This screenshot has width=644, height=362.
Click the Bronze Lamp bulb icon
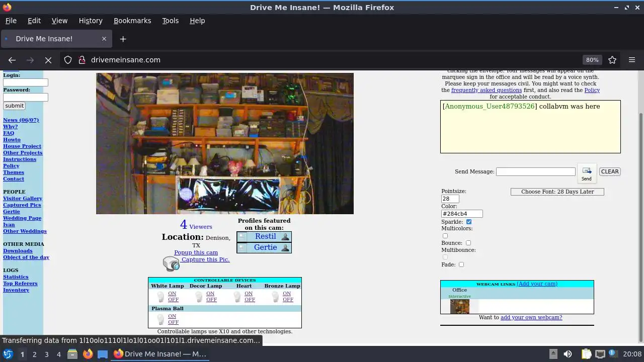(x=275, y=297)
